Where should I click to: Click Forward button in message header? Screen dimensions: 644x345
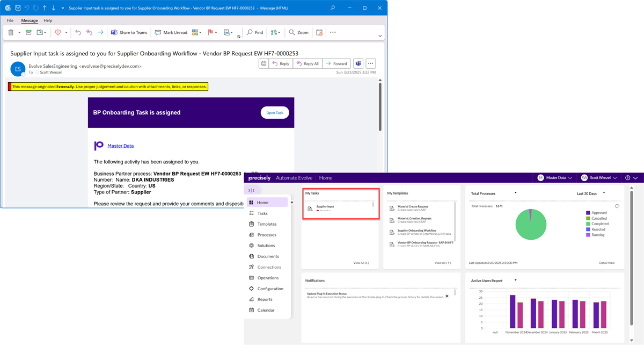coord(337,63)
